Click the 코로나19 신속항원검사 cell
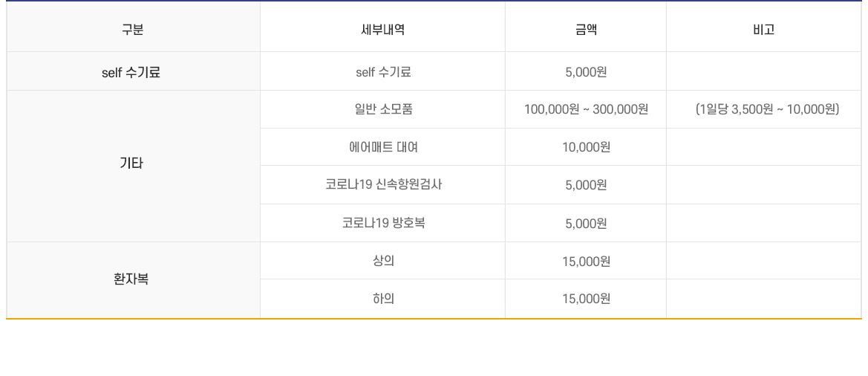 pyautogui.click(x=382, y=185)
